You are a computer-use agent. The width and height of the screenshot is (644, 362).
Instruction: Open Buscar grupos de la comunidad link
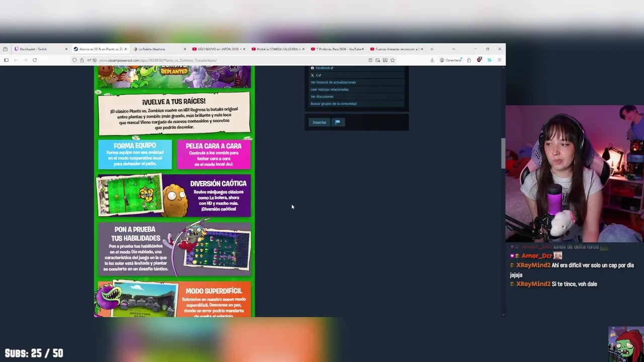tap(334, 104)
